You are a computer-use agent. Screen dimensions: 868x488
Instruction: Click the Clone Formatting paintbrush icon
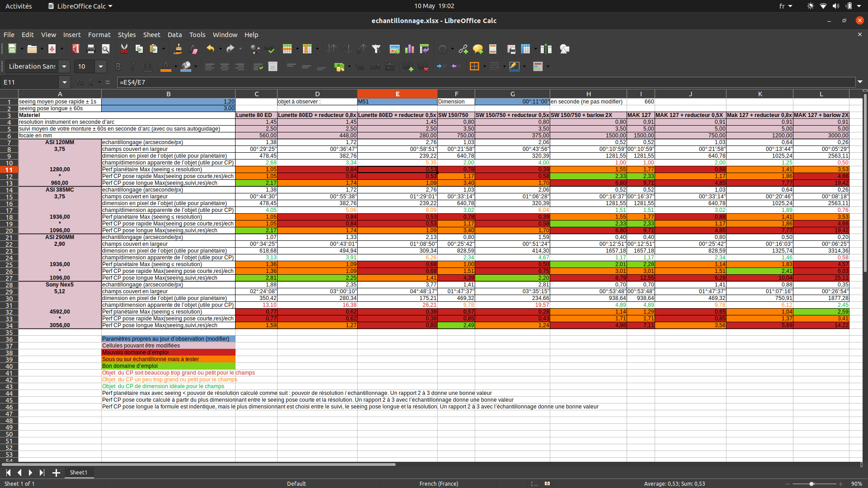point(178,49)
